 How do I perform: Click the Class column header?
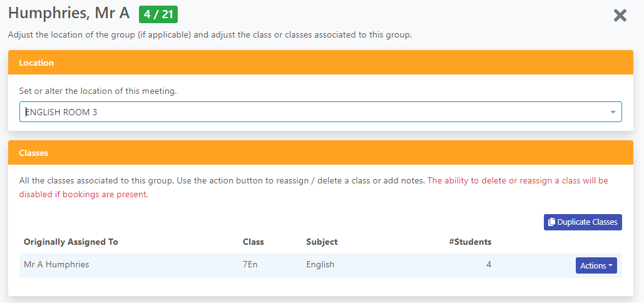[x=253, y=242]
